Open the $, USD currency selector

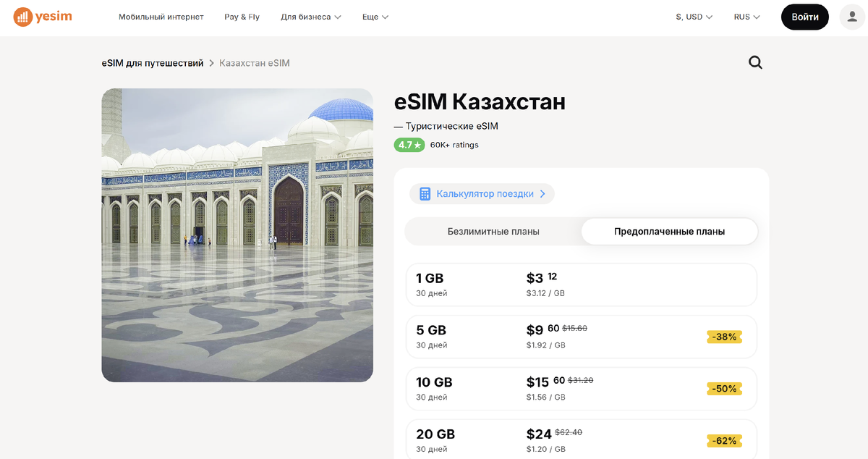coord(694,17)
